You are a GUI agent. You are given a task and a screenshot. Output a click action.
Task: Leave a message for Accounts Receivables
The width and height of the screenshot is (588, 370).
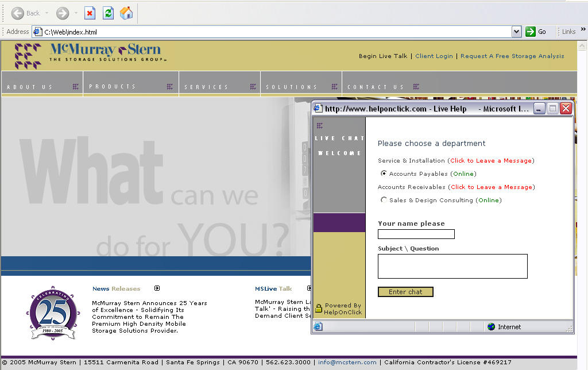click(x=492, y=187)
